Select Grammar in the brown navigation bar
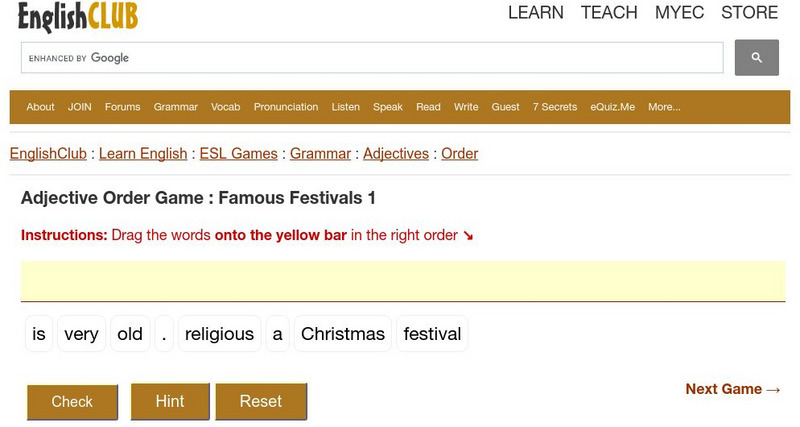Image resolution: width=800 pixels, height=427 pixels. (176, 107)
